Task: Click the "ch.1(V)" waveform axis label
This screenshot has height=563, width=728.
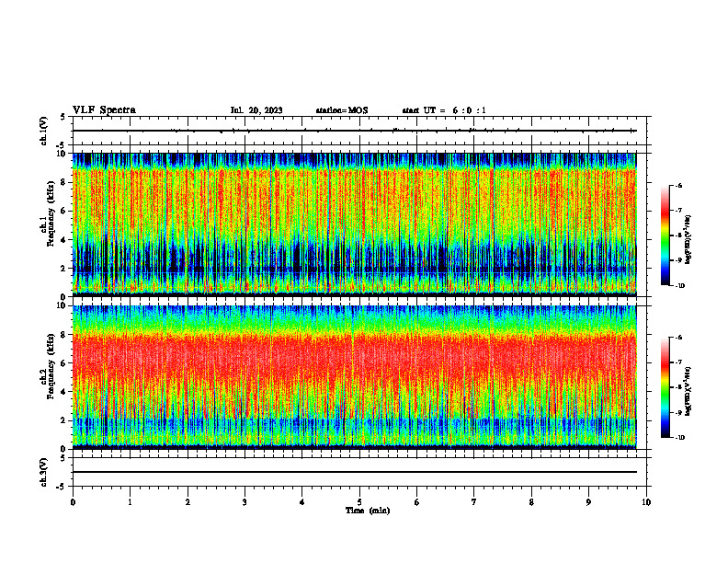Action: coord(43,131)
